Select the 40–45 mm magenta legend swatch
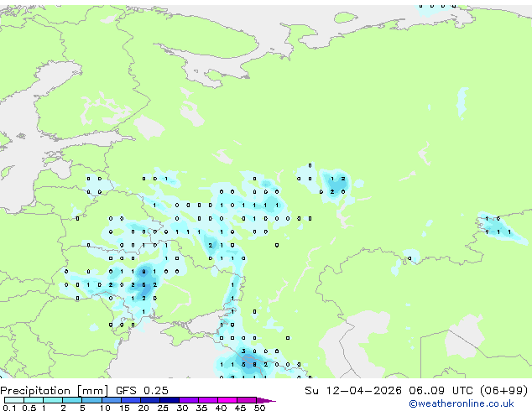Screen dimensions: 532x411 [x=227, y=400]
